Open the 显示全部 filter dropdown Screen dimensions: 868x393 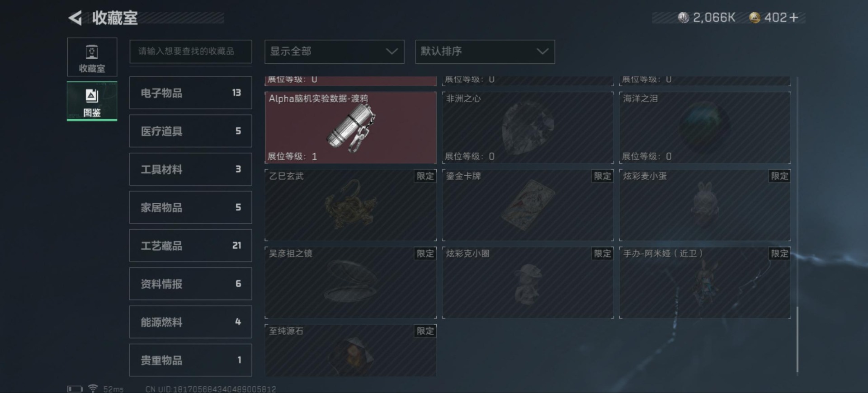pyautogui.click(x=334, y=51)
